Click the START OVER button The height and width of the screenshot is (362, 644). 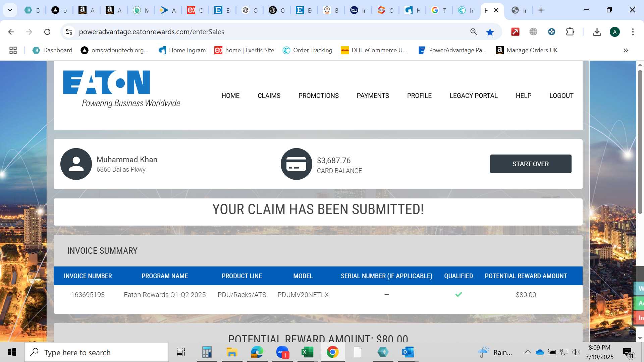[531, 164]
